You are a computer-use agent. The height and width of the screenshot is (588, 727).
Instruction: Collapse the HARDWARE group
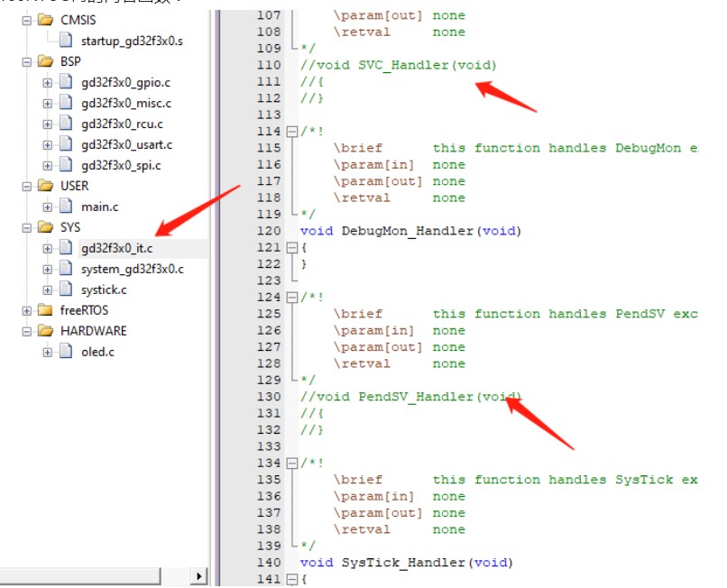click(x=27, y=332)
